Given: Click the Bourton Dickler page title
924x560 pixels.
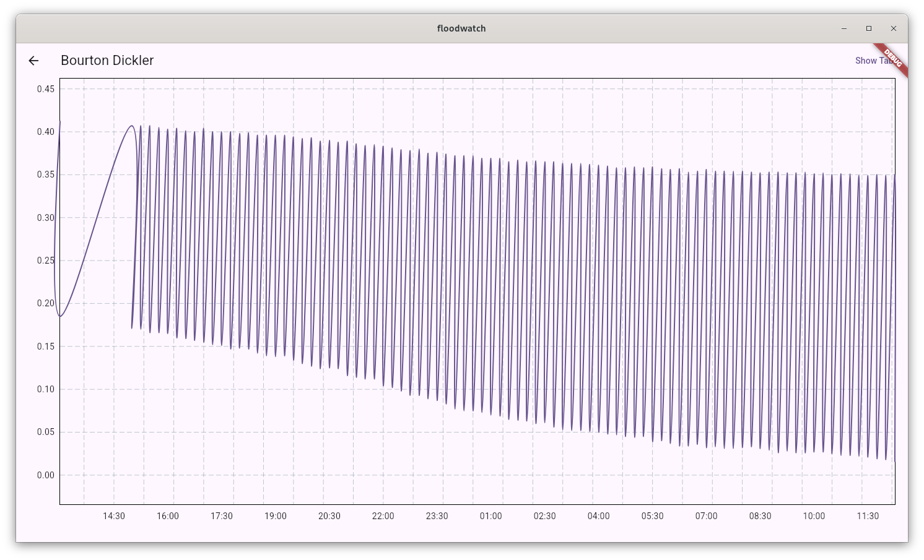Looking at the screenshot, I should (107, 61).
